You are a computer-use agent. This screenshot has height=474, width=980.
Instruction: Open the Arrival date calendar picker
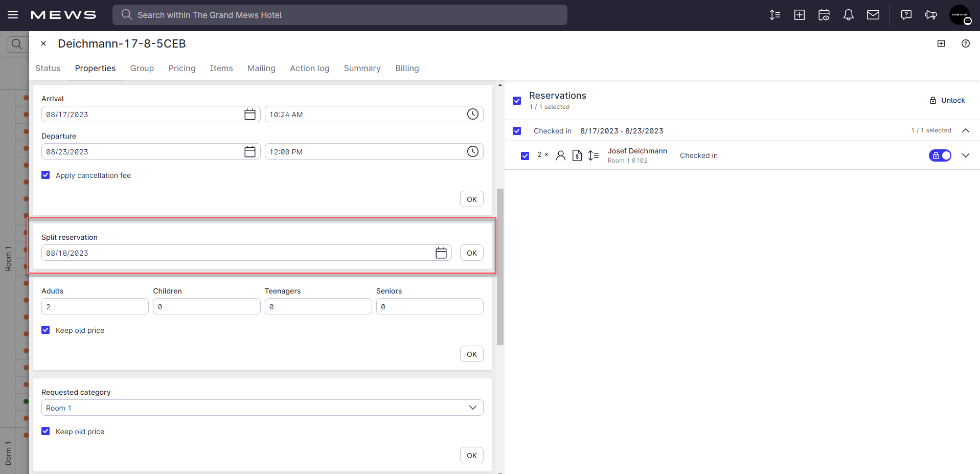249,115
